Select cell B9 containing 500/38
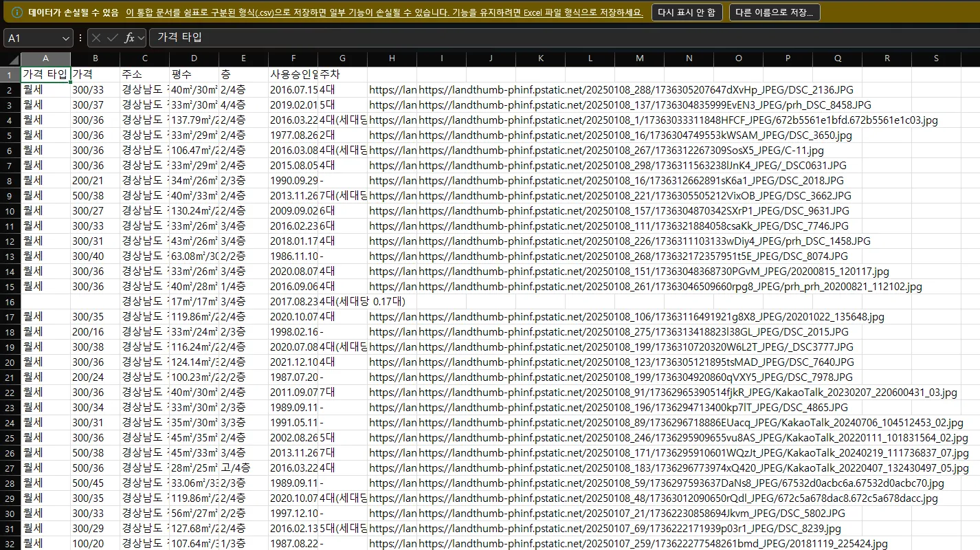 (x=95, y=196)
